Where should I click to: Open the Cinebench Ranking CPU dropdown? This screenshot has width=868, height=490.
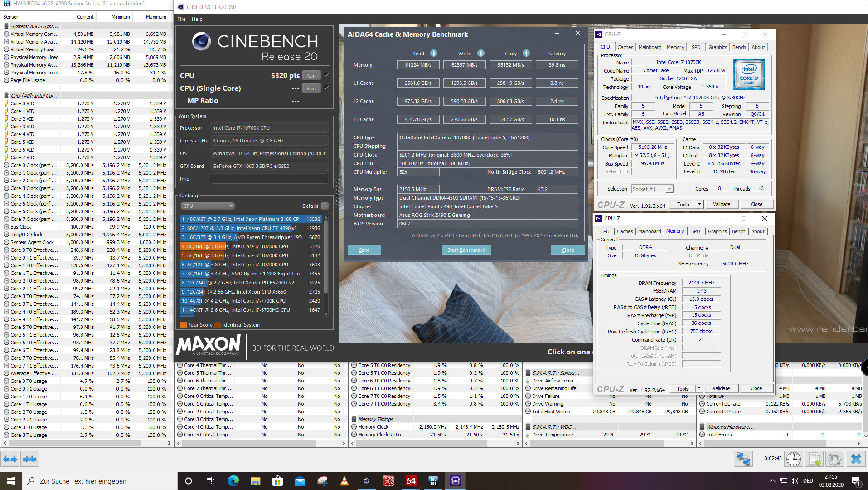pos(208,206)
